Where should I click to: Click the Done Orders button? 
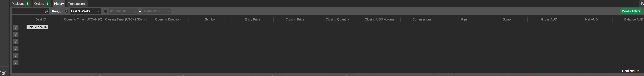[631, 11]
